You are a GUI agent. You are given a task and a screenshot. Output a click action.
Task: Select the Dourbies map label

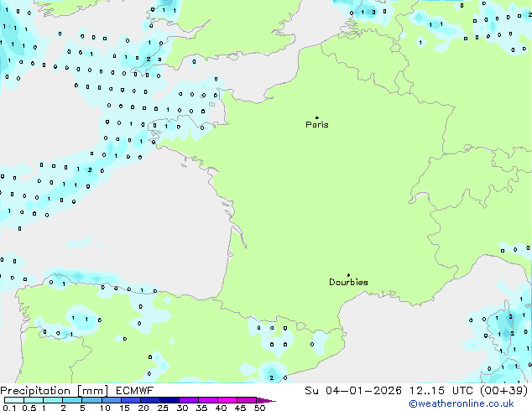[x=348, y=283]
